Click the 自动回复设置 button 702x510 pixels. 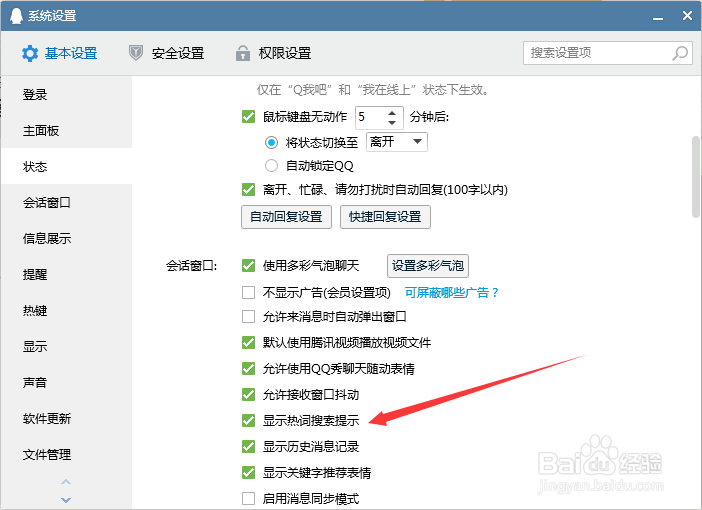[x=286, y=217]
